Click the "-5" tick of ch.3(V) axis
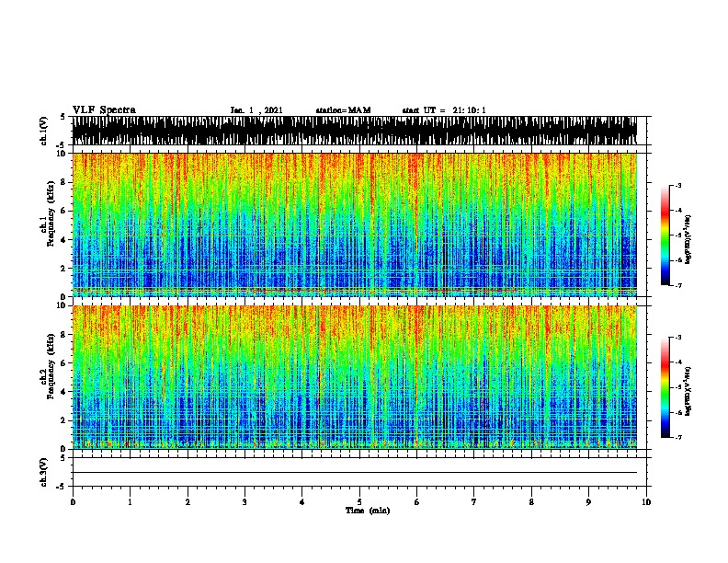Image resolution: width=728 pixels, height=563 pixels. tap(63, 487)
